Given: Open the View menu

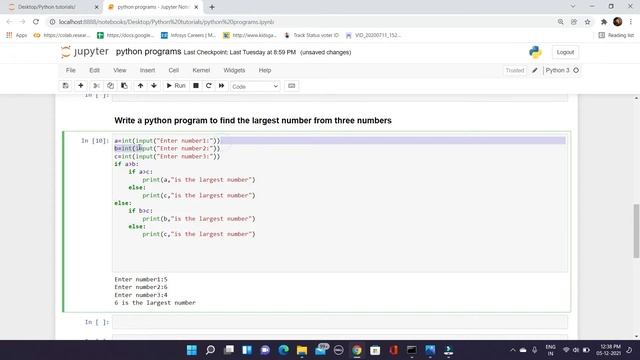Looking at the screenshot, I should [x=120, y=70].
